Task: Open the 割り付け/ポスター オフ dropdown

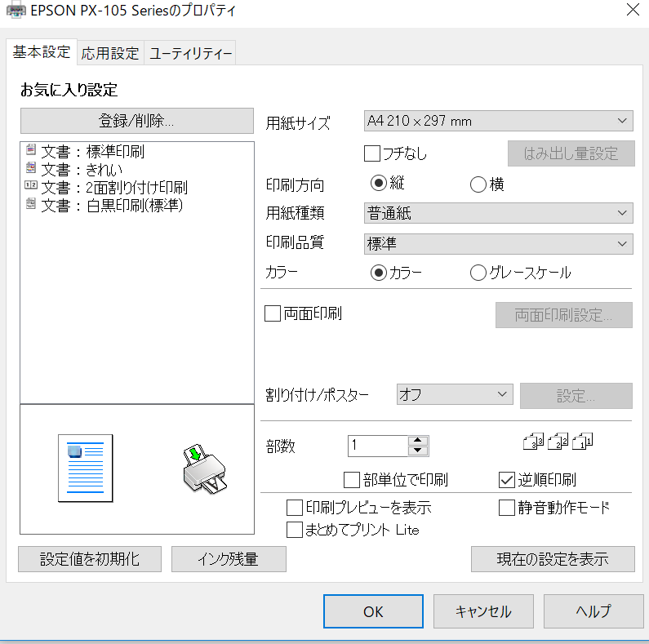Action: pos(455,394)
